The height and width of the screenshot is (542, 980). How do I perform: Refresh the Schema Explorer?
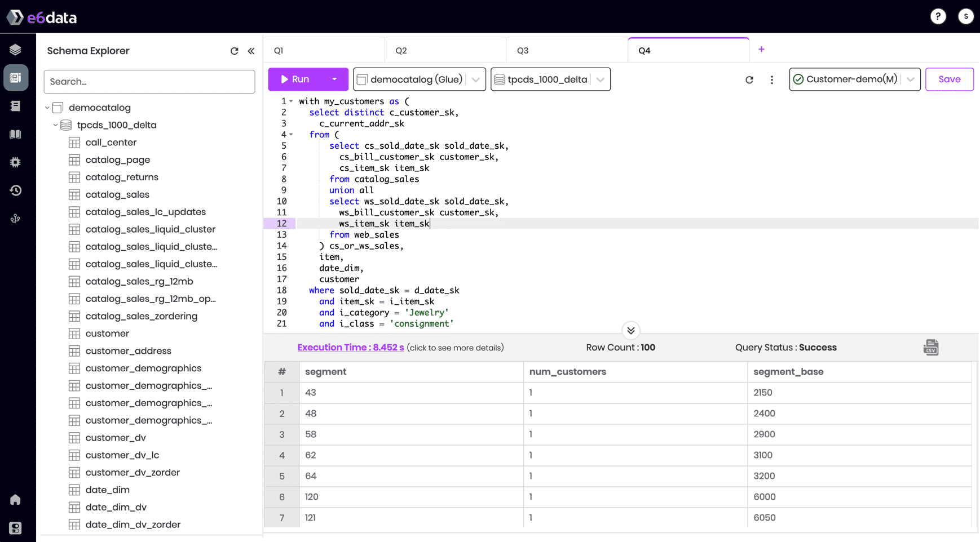[234, 51]
